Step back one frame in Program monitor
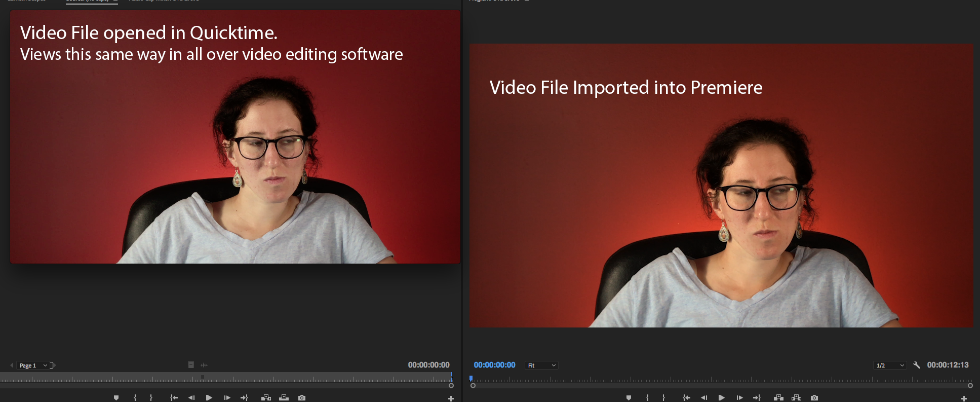The width and height of the screenshot is (980, 402). coord(704,398)
